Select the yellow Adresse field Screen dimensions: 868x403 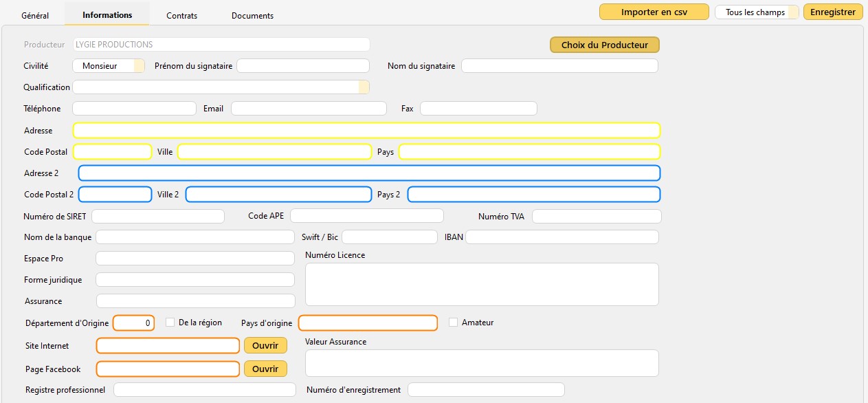click(x=366, y=131)
